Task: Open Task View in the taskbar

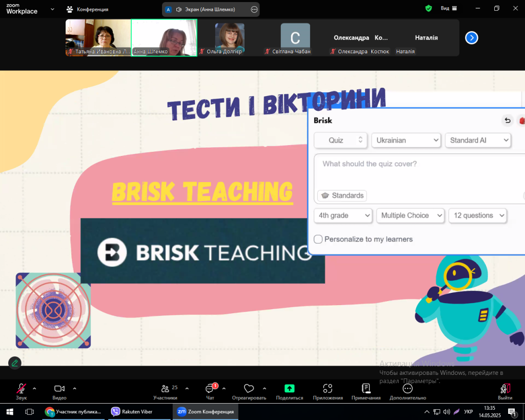Action: 29,412
